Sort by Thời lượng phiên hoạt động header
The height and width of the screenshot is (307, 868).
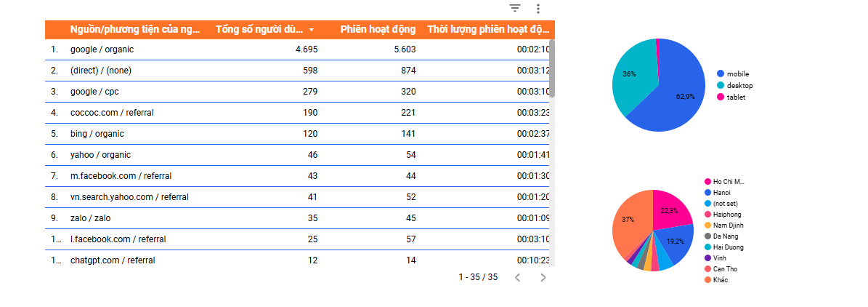[x=488, y=30]
